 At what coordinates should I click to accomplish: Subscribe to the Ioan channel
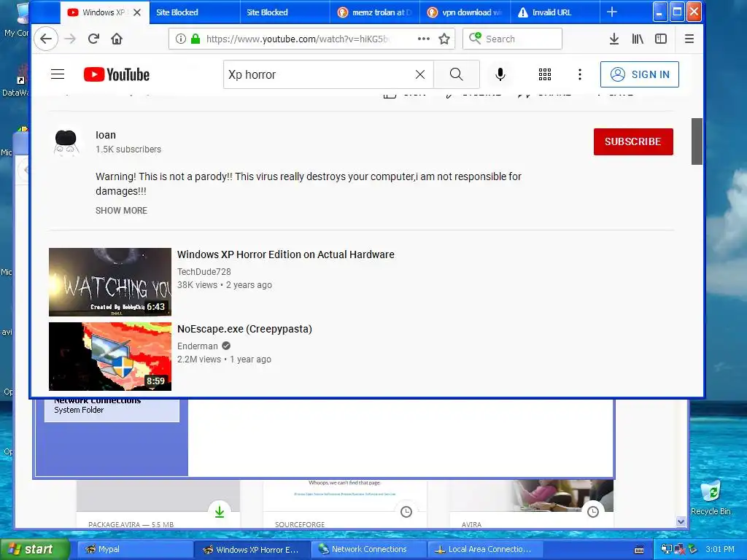point(633,141)
